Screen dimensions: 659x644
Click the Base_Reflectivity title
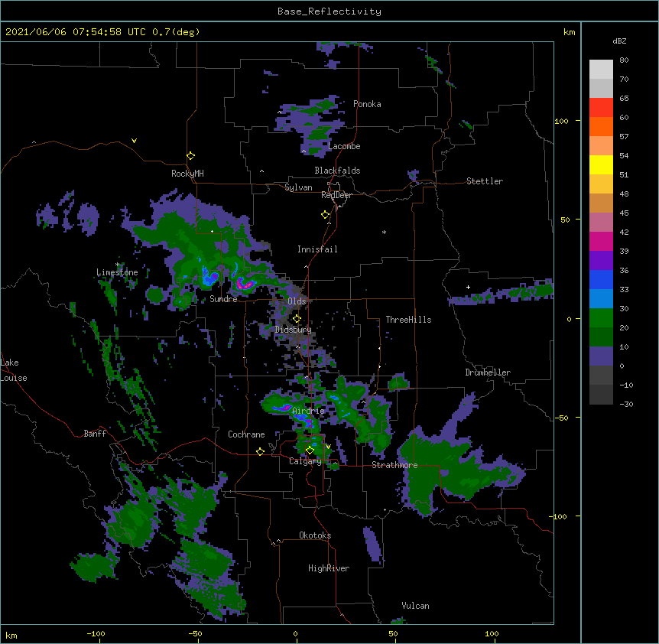point(329,11)
